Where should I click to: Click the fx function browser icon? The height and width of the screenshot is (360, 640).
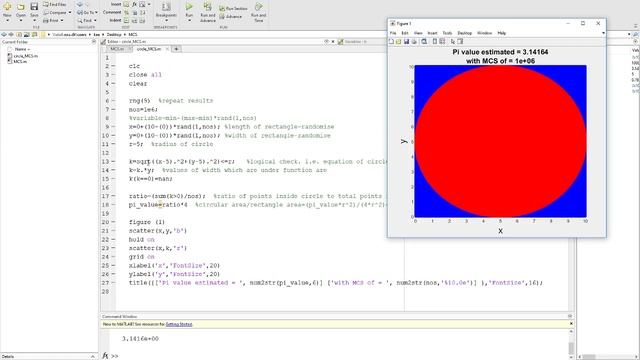(105, 356)
